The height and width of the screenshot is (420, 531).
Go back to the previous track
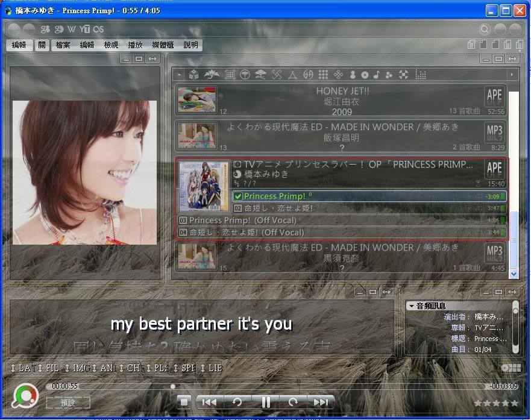[x=209, y=402]
